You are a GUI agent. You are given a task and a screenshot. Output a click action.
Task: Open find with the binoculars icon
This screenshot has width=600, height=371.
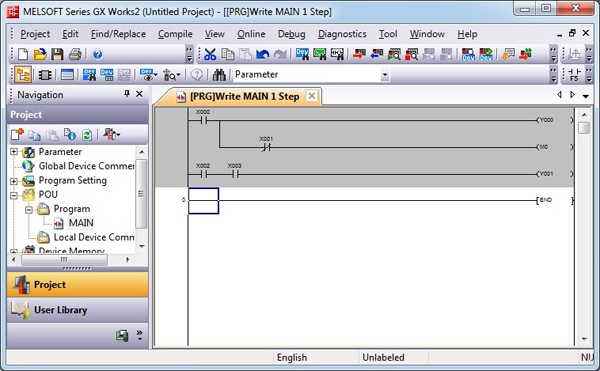[219, 75]
